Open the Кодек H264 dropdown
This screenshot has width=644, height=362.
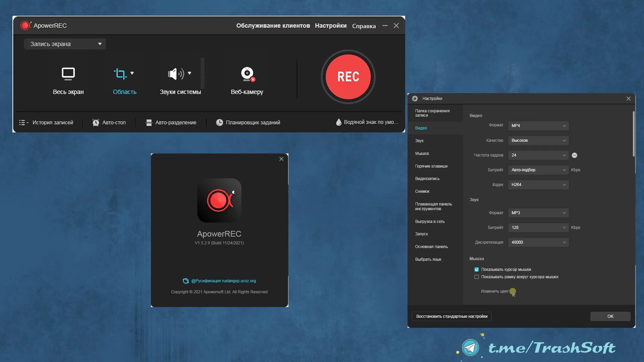[538, 185]
